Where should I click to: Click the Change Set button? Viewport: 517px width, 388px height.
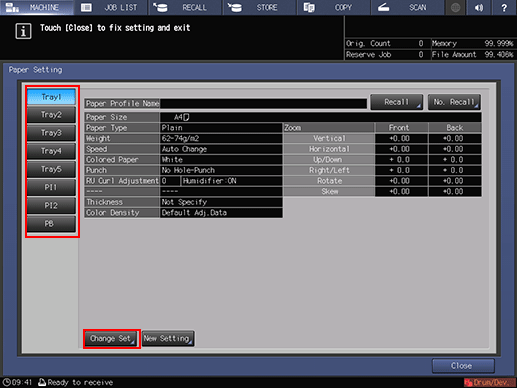pos(111,339)
